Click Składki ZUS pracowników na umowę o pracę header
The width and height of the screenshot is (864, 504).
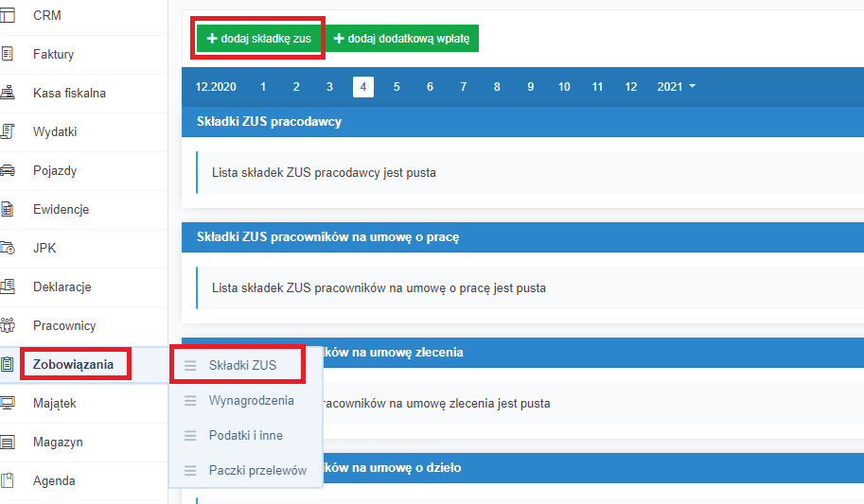point(523,237)
